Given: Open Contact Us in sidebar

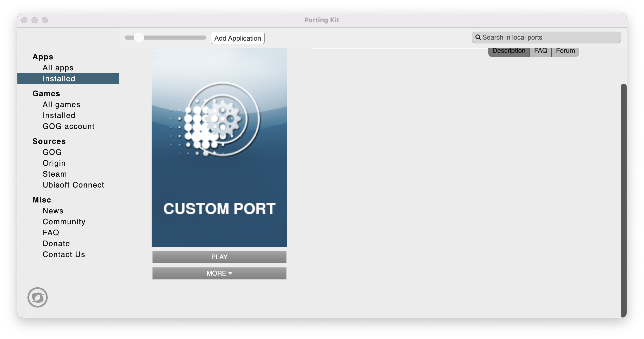Looking at the screenshot, I should click(64, 255).
